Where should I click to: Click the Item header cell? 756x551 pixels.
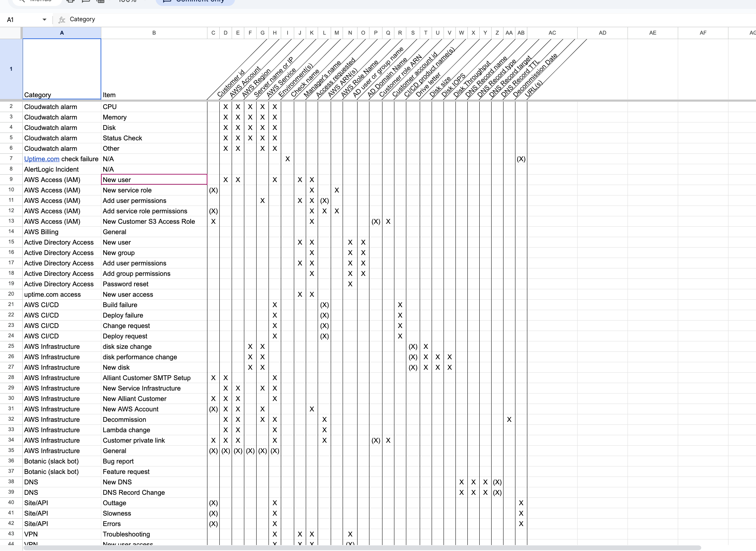154,69
